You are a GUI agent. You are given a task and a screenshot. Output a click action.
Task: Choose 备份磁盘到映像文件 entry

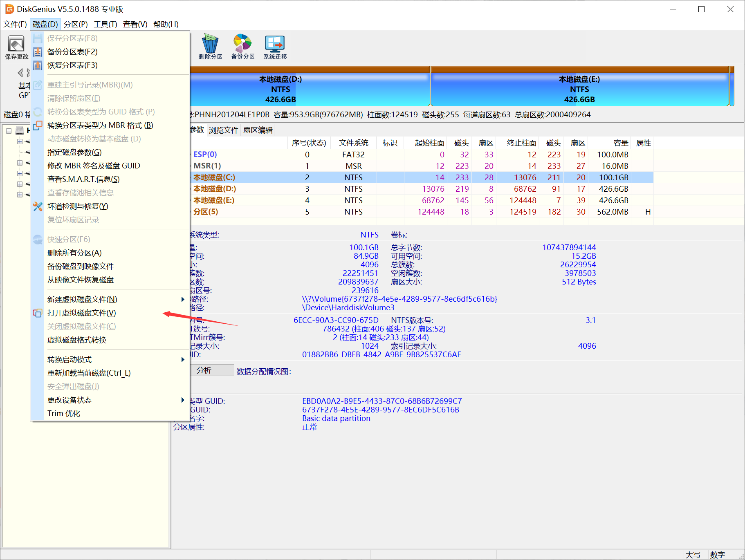coord(110,267)
